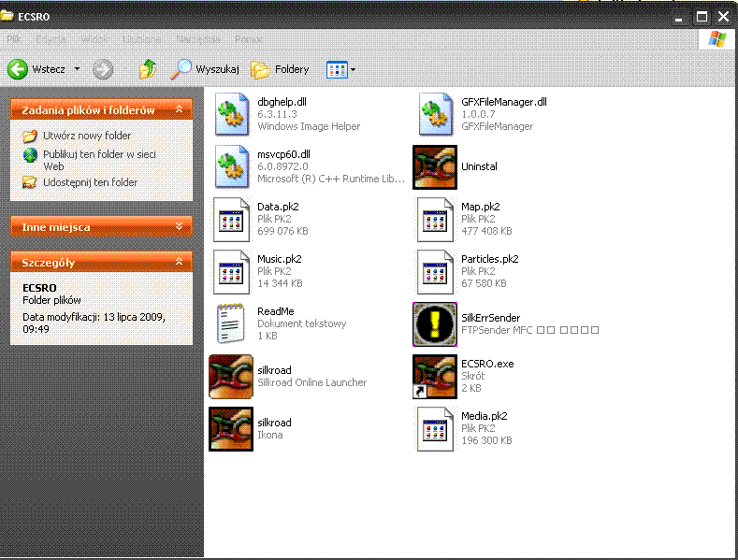This screenshot has height=560, width=738.
Task: Select the msvcp60.dll file icon
Action: 231,166
